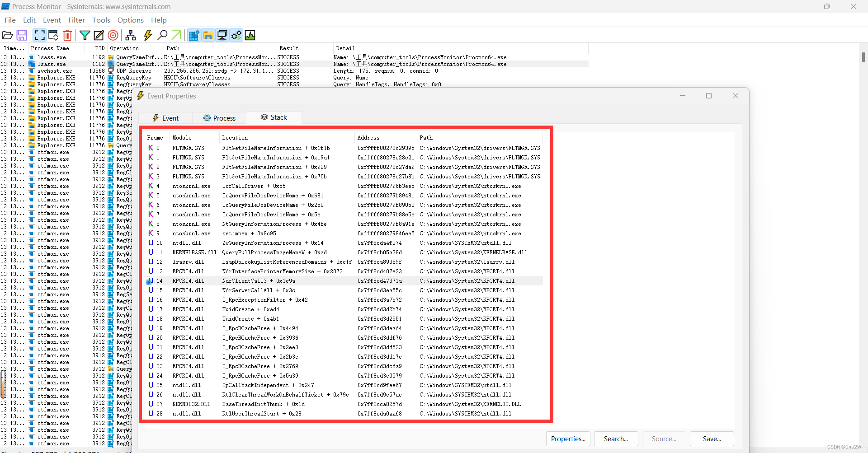Screen dimensions: 868x453
Task: Select frame 4 IofCallDriver + 0x55
Action: pos(343,186)
